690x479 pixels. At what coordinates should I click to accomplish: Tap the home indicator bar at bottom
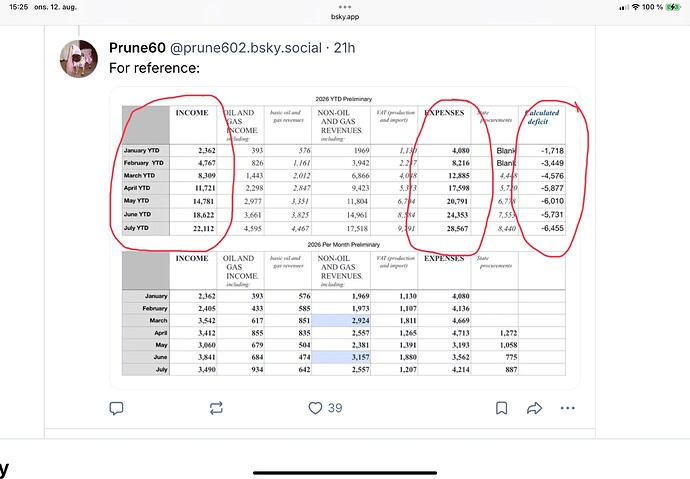[345, 473]
